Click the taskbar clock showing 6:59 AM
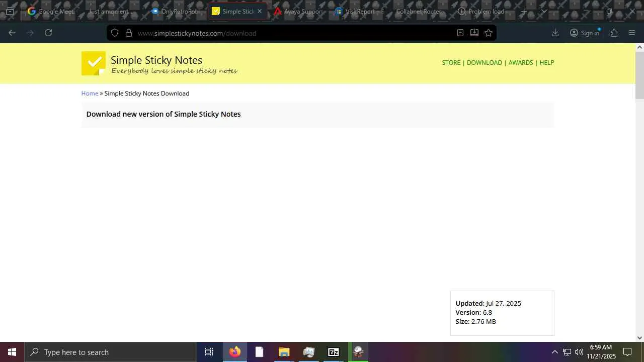The image size is (644, 362). click(x=601, y=352)
